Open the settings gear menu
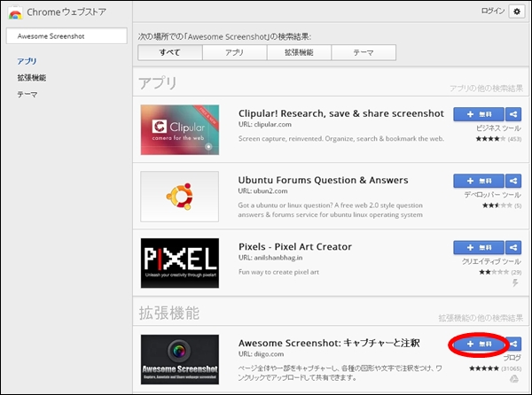The height and width of the screenshot is (395, 532). tap(516, 12)
